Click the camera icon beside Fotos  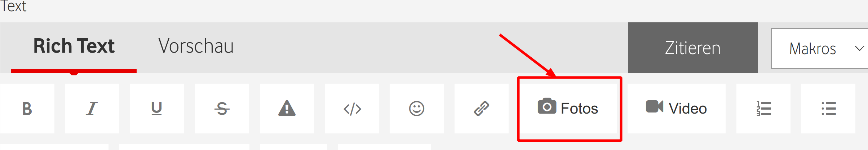click(x=547, y=106)
